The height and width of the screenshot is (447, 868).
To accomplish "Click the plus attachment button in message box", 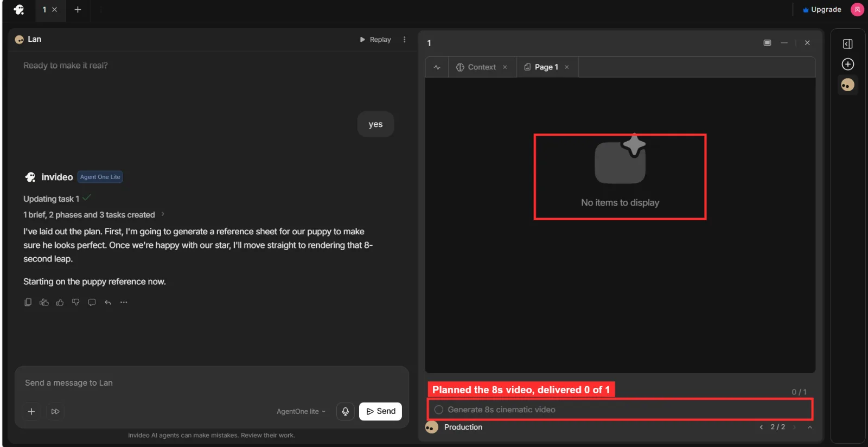I will (31, 411).
